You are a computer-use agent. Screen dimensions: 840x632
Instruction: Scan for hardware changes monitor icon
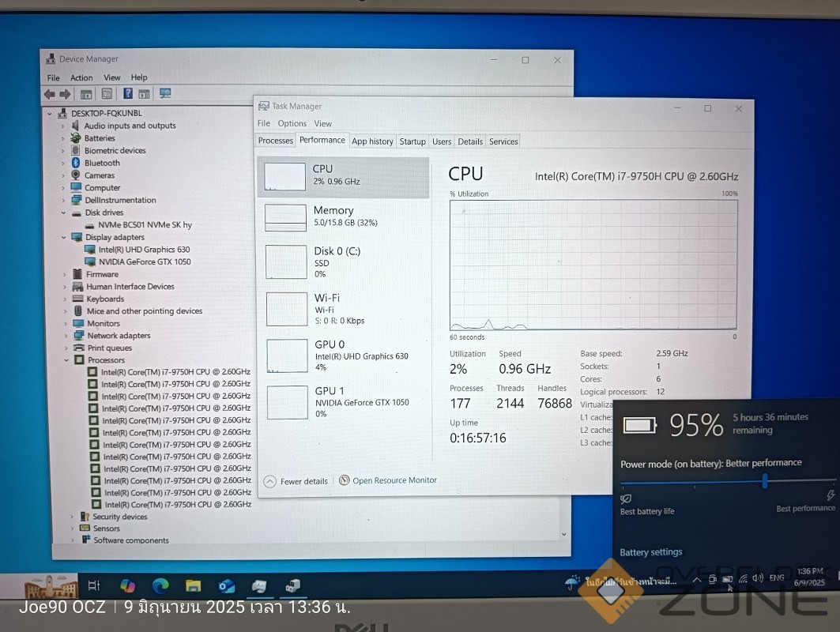tap(165, 93)
